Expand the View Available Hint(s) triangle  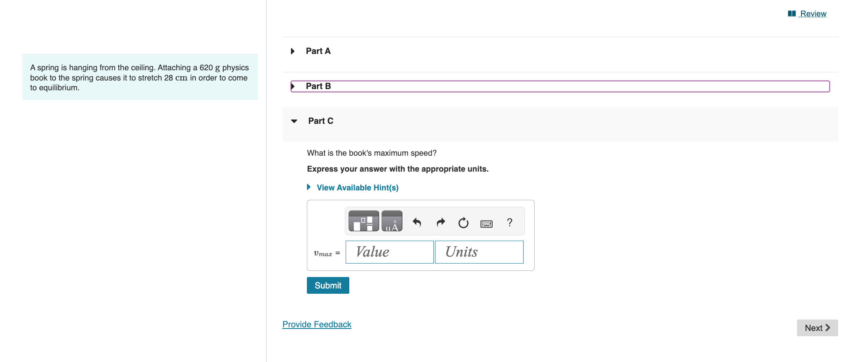click(x=309, y=187)
